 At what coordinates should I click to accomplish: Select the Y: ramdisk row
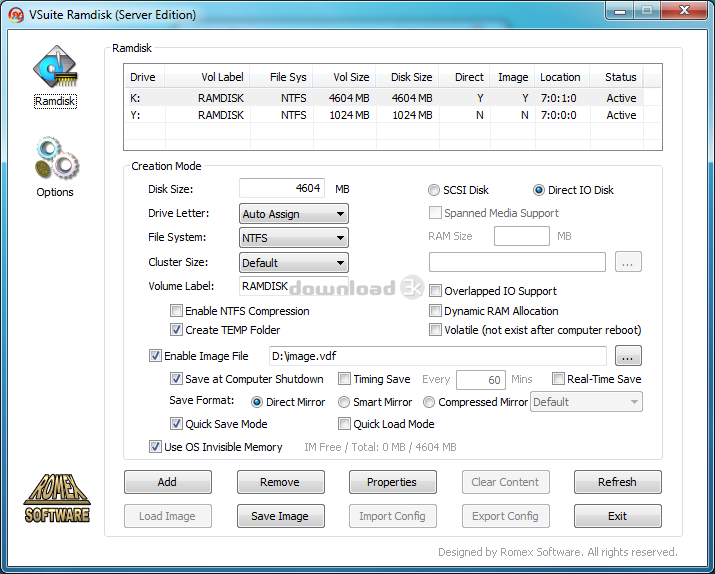coord(380,115)
